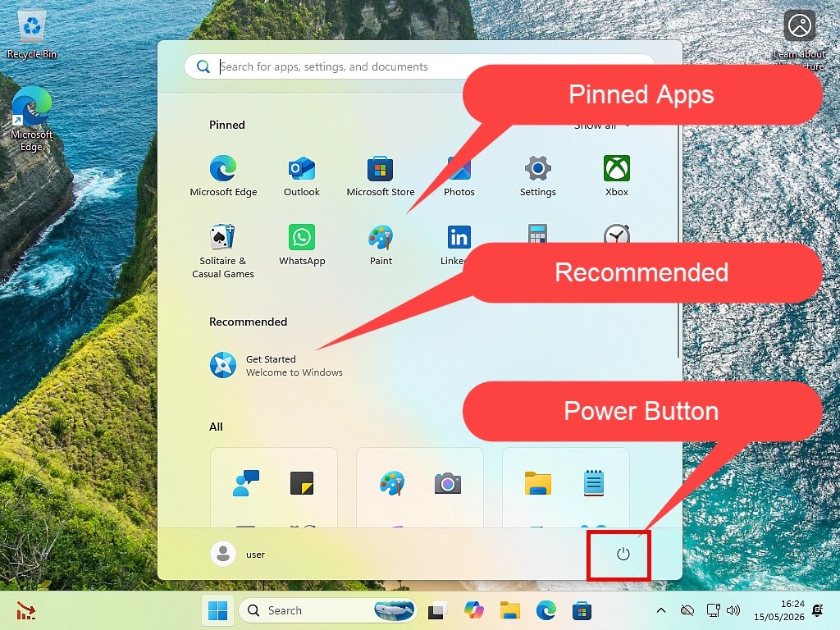Launch Copilot from the taskbar
The width and height of the screenshot is (840, 630).
click(474, 610)
